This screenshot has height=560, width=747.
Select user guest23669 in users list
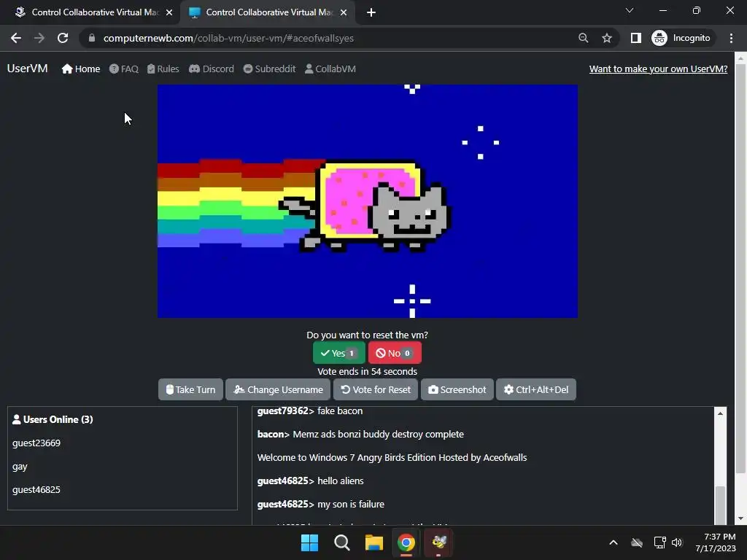pyautogui.click(x=36, y=443)
